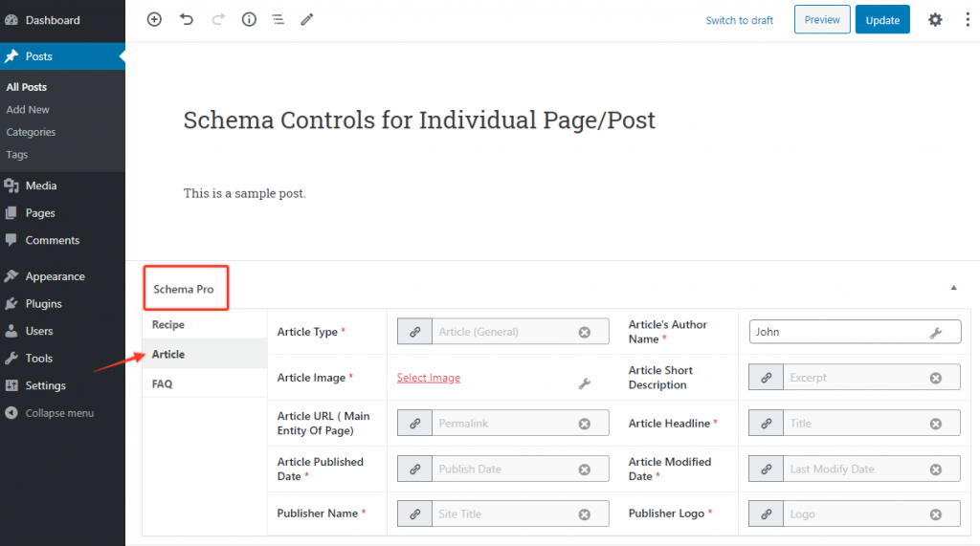The image size is (980, 546).
Task: Clear the Last Modify Date field
Action: click(x=936, y=470)
